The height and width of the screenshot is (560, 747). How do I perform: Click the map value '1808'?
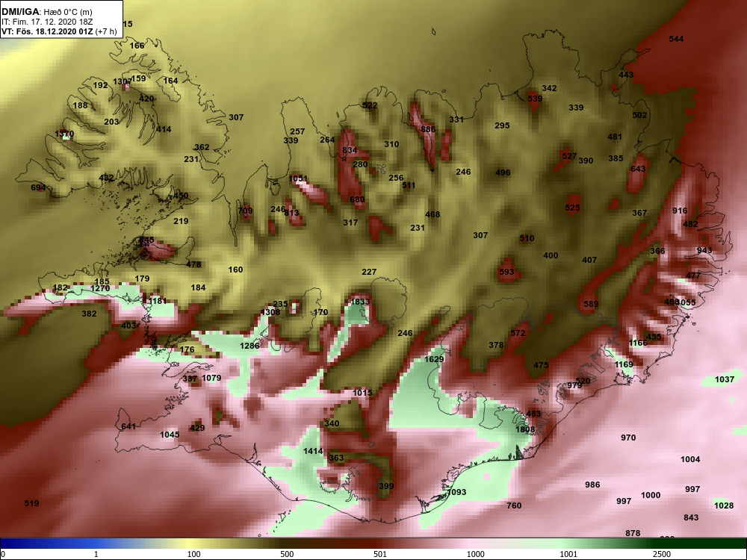tap(525, 429)
